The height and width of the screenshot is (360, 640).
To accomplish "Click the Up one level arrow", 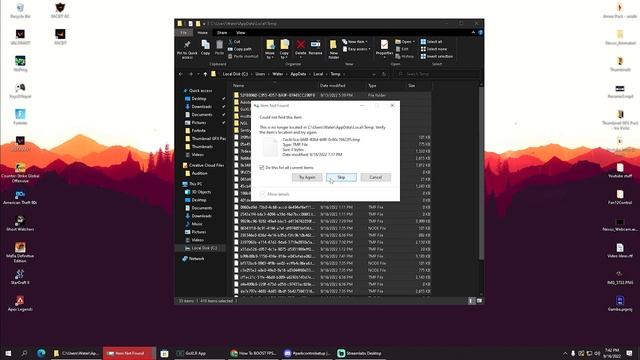I will 205,74.
